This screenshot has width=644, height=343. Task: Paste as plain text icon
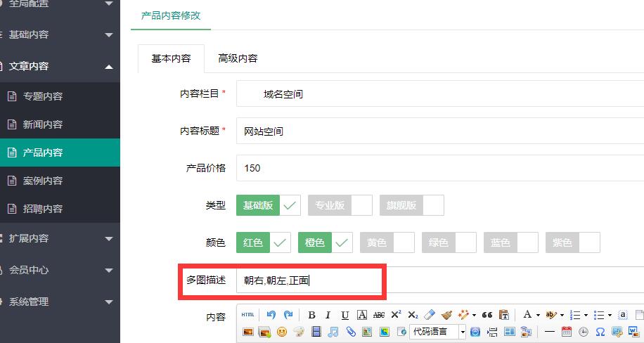tap(504, 315)
